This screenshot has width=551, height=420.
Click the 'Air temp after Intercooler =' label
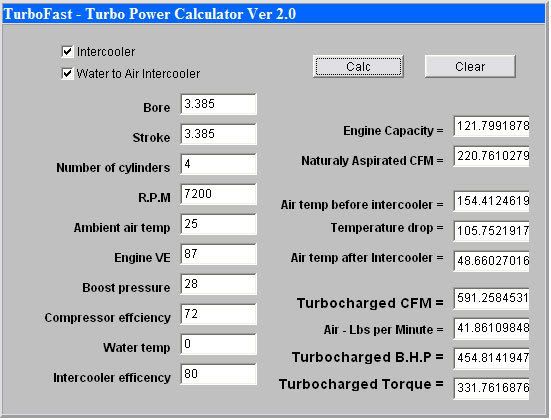(x=367, y=258)
